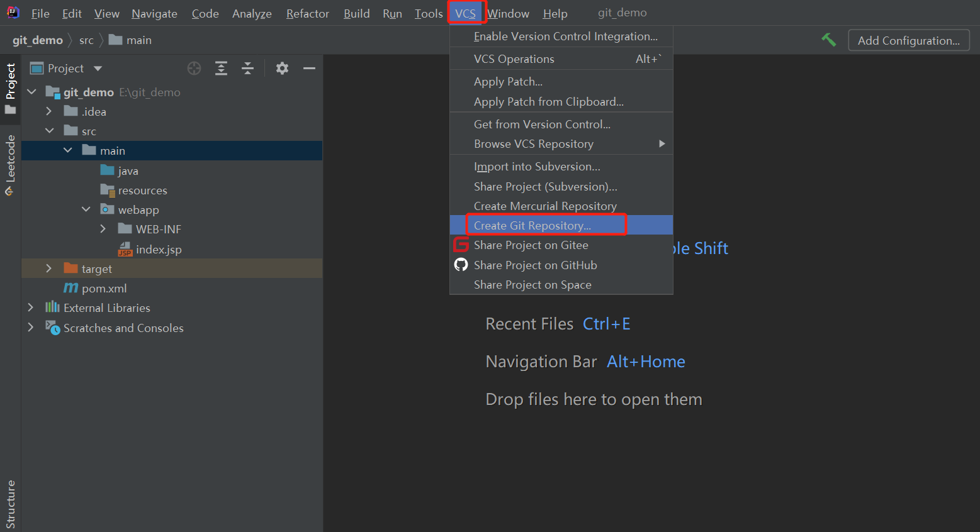This screenshot has height=532, width=980.
Task: Click the Gitee logo icon in menu
Action: [x=461, y=245]
